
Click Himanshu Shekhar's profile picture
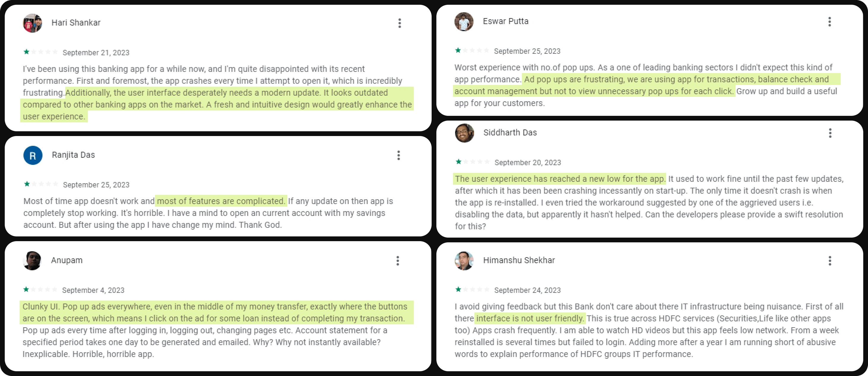(x=464, y=261)
